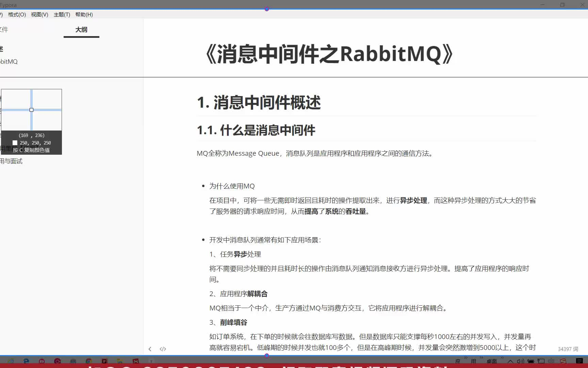The width and height of the screenshot is (588, 368).
Task: Click the Sogou input method tray icon
Action: pos(563,361)
